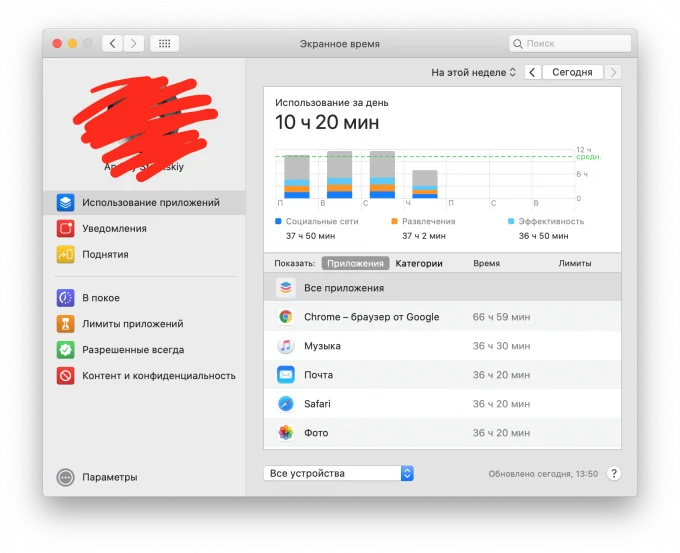Click the Лимиты column header
The image size is (680, 553).
(575, 263)
